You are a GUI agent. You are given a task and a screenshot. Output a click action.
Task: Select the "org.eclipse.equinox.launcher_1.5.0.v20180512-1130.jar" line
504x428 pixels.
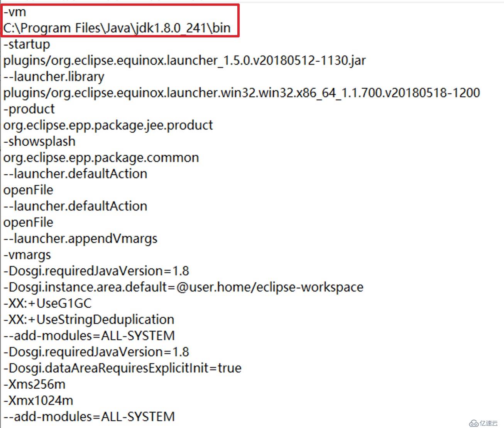coord(184,61)
